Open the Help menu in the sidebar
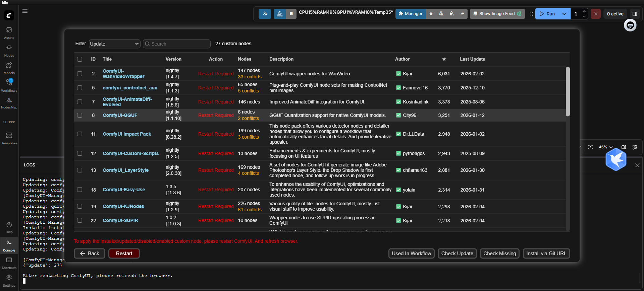644x291 pixels. (9, 228)
